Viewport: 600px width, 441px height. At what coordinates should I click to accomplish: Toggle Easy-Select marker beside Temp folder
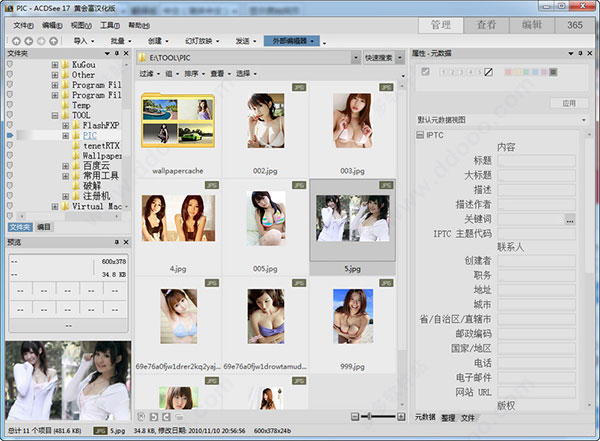click(10, 105)
